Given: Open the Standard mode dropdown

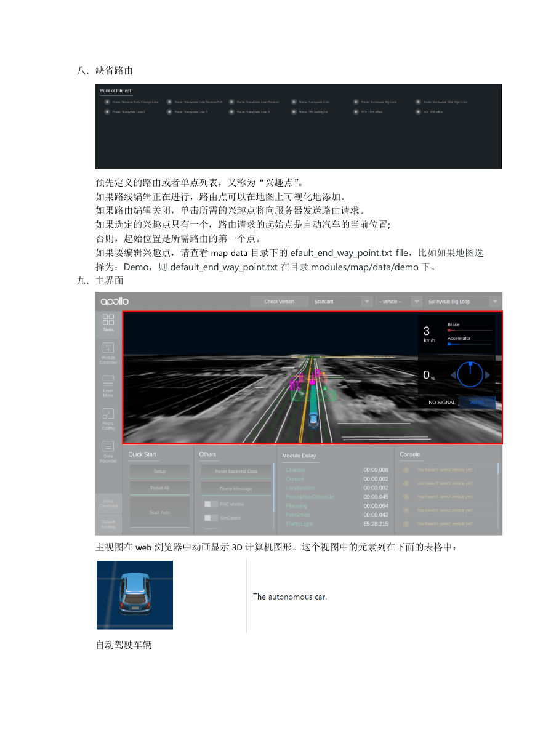Looking at the screenshot, I should [x=342, y=302].
